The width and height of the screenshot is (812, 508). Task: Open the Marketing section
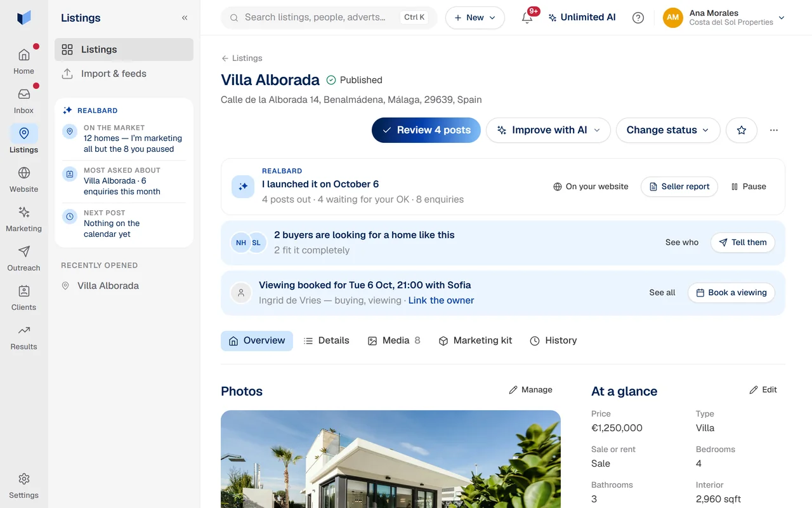tap(24, 218)
